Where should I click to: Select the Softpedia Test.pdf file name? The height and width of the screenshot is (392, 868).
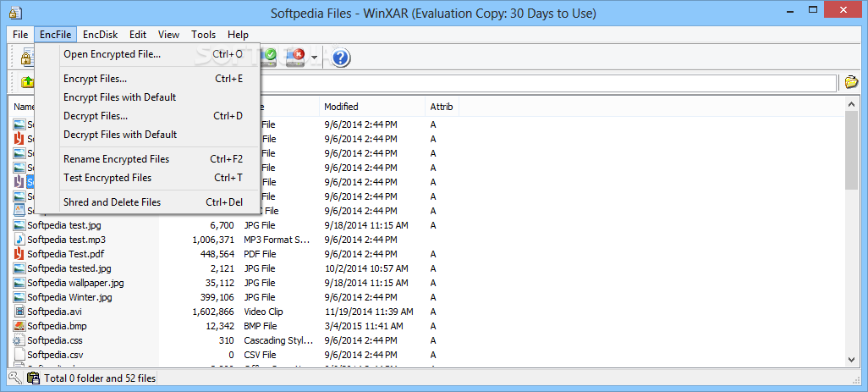tap(66, 254)
